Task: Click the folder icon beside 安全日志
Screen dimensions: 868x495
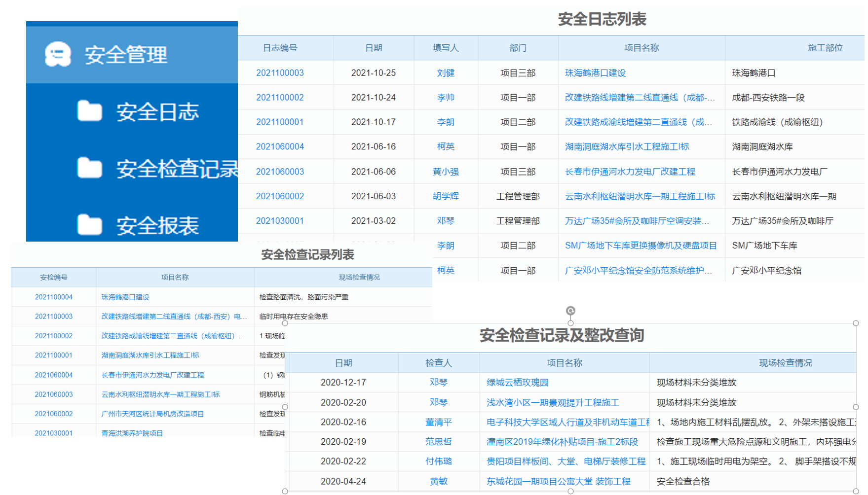Action: pyautogui.click(x=89, y=111)
